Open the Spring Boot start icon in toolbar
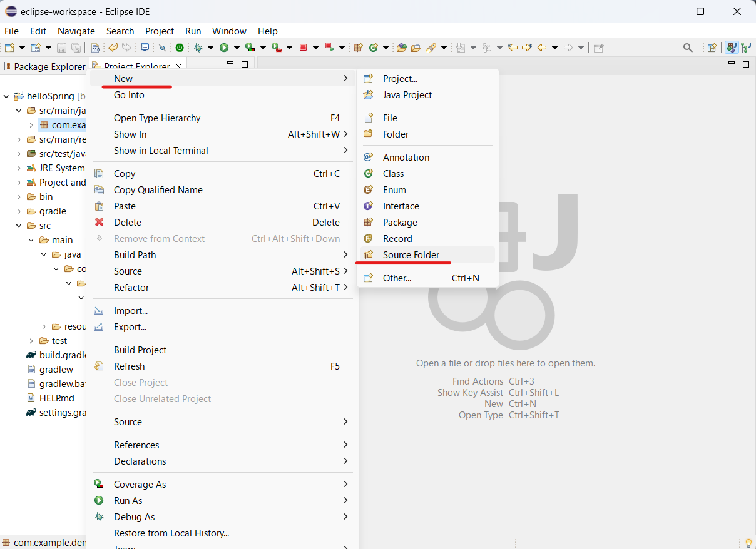This screenshot has width=756, height=549. coord(180,48)
